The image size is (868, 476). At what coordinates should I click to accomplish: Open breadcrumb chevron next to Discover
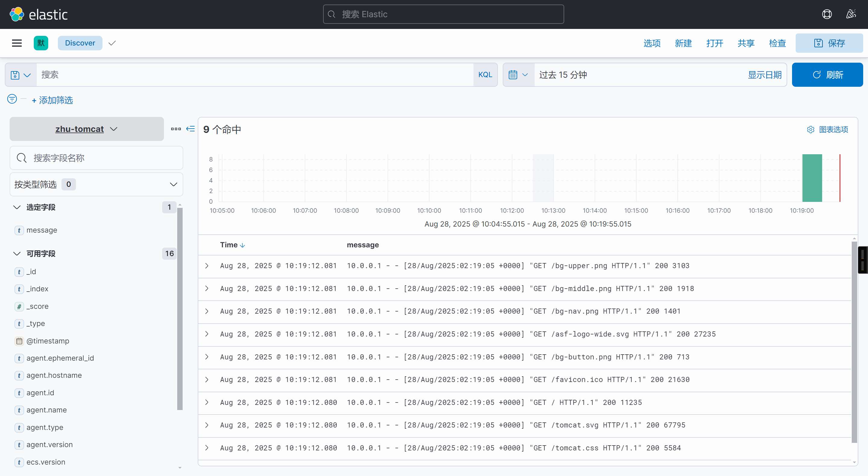pos(112,43)
